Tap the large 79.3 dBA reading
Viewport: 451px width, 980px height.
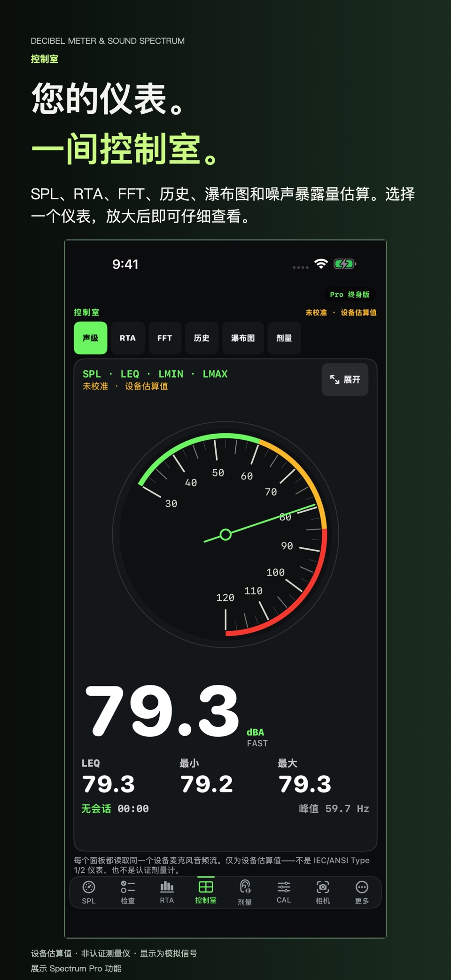162,710
